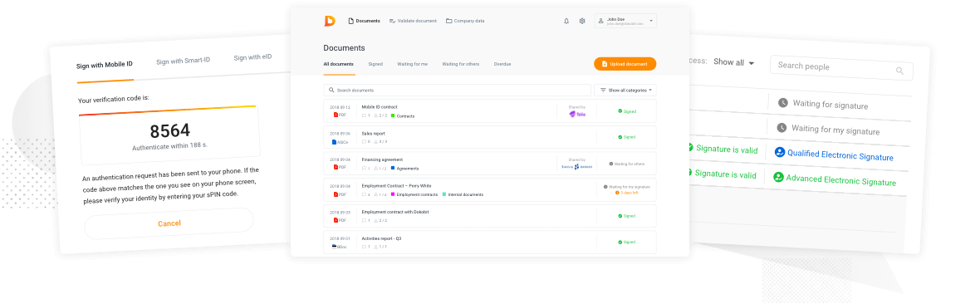Click the signers icon in Sales report row
Screen dimensions: 980x304
375,142
